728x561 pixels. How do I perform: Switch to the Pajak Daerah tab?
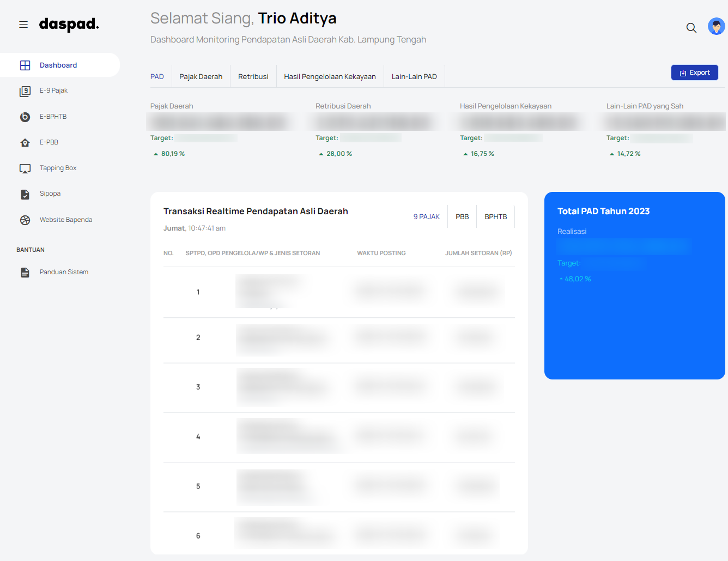(x=201, y=77)
